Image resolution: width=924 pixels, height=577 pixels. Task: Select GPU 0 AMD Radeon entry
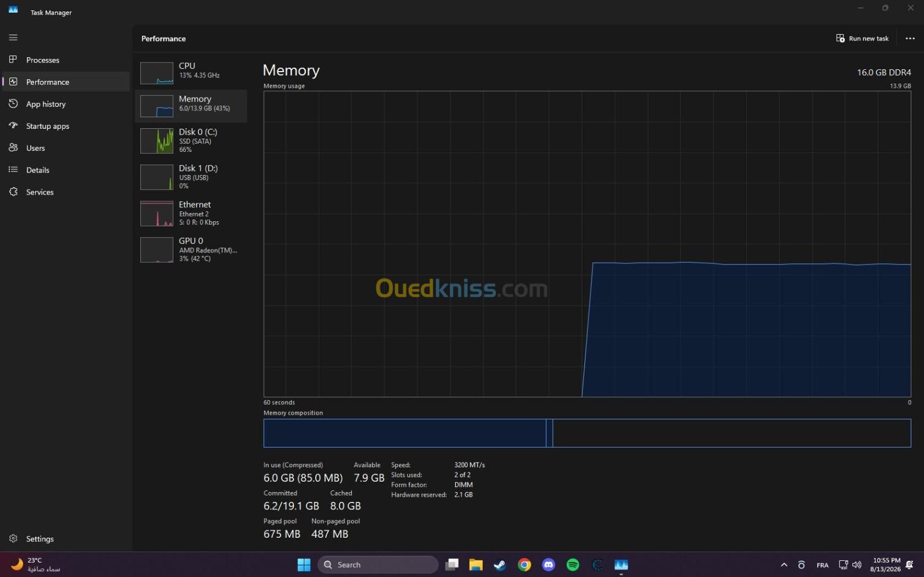tap(191, 250)
